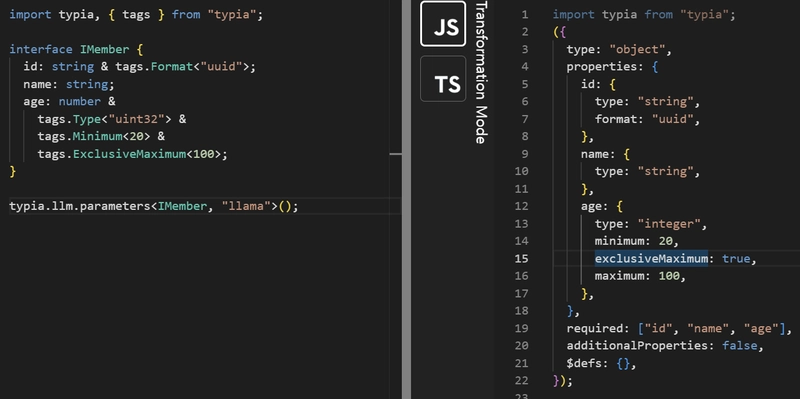The width and height of the screenshot is (800, 399).
Task: Click line number 15 in output gutter
Action: (x=521, y=259)
